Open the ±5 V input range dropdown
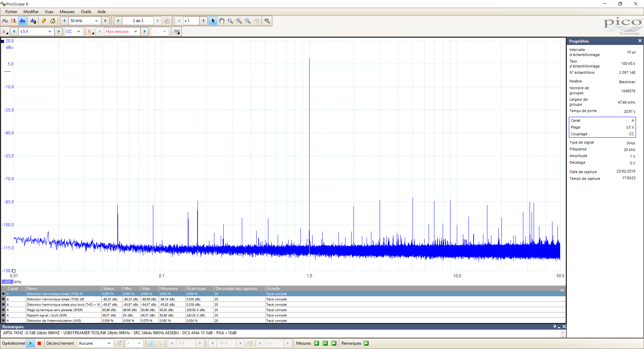 coord(50,32)
